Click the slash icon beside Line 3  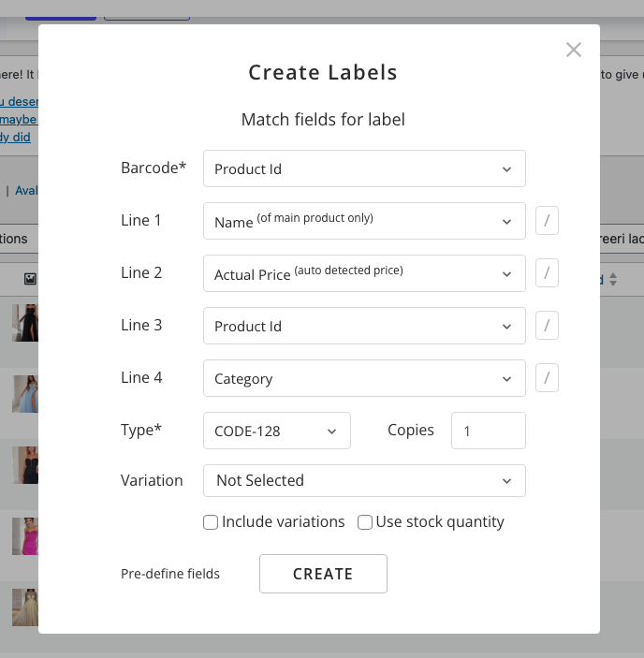coord(547,326)
